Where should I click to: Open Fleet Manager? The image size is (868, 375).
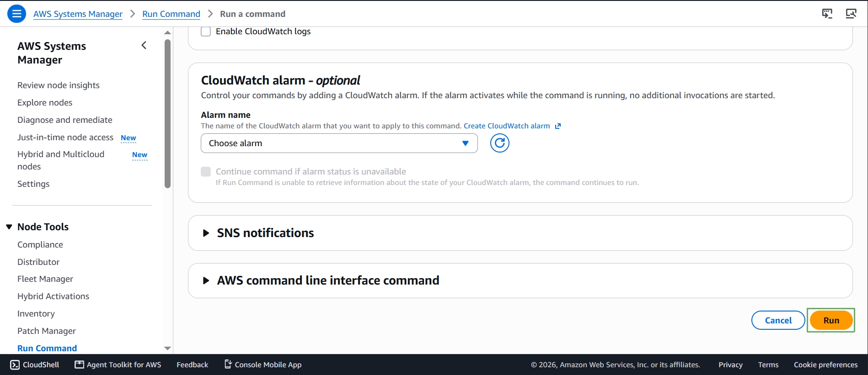[x=45, y=279]
